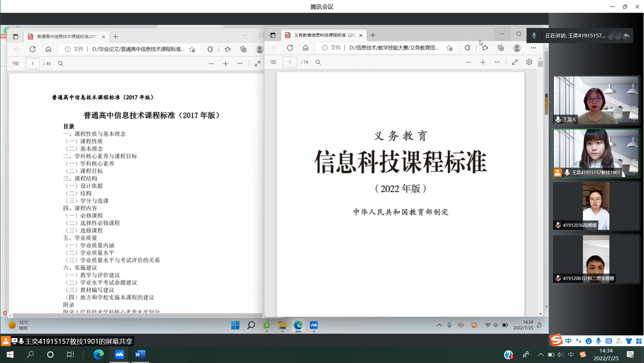Click page number field in left PDF
Image resolution: width=644 pixels, height=363 pixels.
[x=33, y=64]
